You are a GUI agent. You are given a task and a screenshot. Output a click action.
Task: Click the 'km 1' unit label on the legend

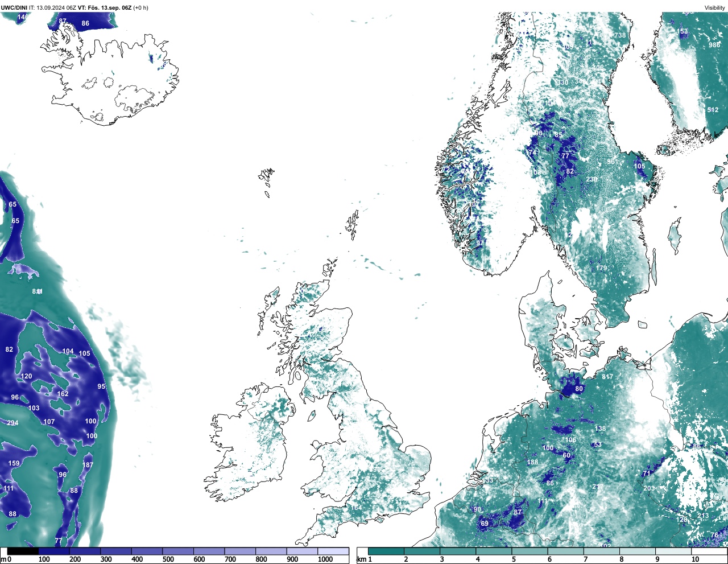coord(365,559)
